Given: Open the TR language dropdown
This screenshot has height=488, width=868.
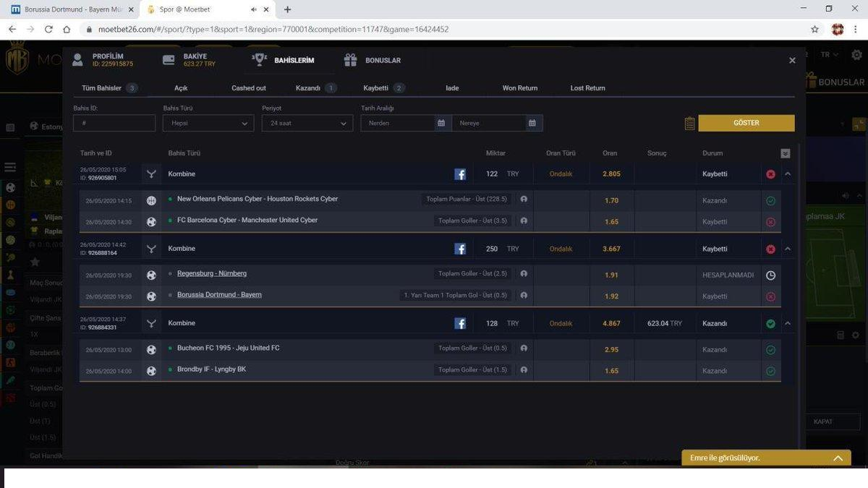Looking at the screenshot, I should (x=830, y=55).
